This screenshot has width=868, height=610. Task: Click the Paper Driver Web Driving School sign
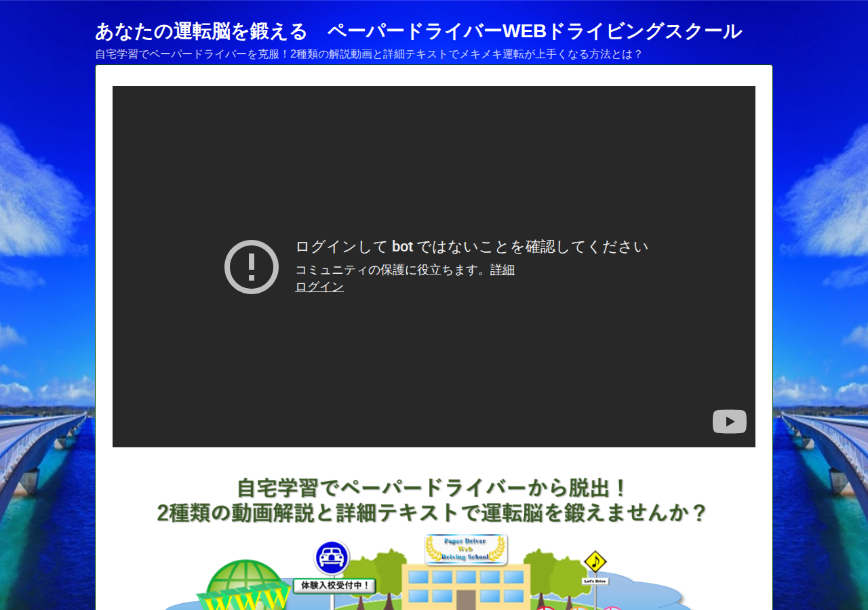tap(466, 550)
